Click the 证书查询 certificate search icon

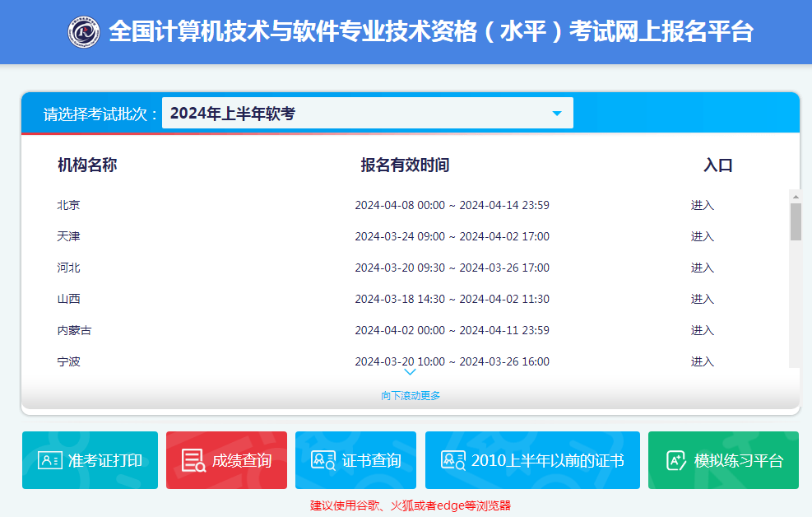tap(323, 460)
